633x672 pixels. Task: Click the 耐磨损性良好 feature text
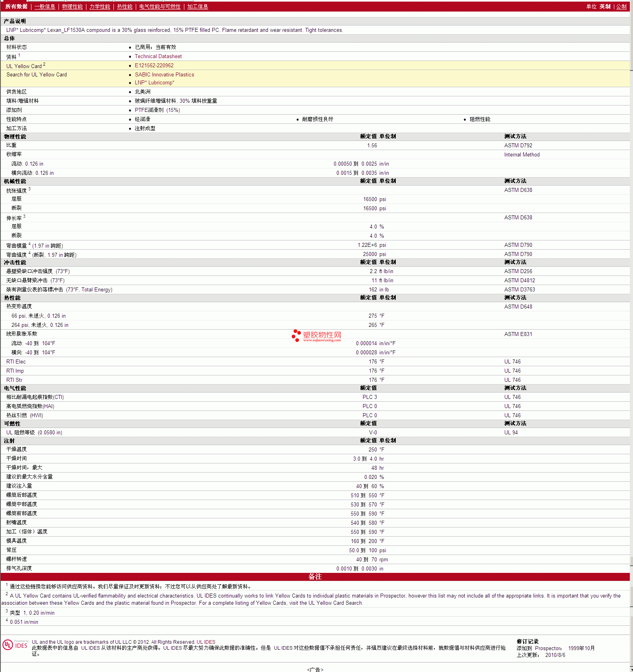[x=318, y=119]
